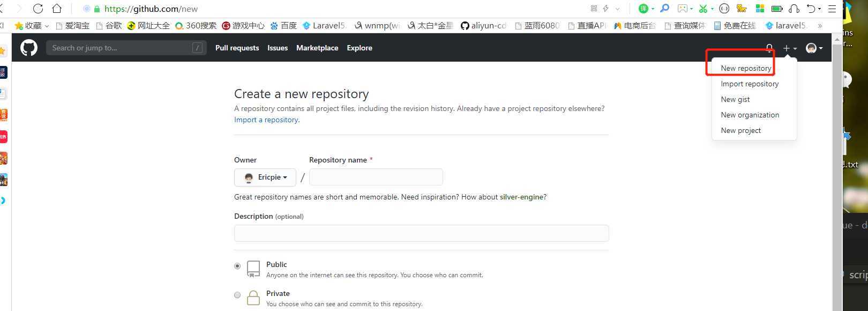The width and height of the screenshot is (868, 311).
Task: Choose New repository from the menu
Action: pyautogui.click(x=746, y=68)
